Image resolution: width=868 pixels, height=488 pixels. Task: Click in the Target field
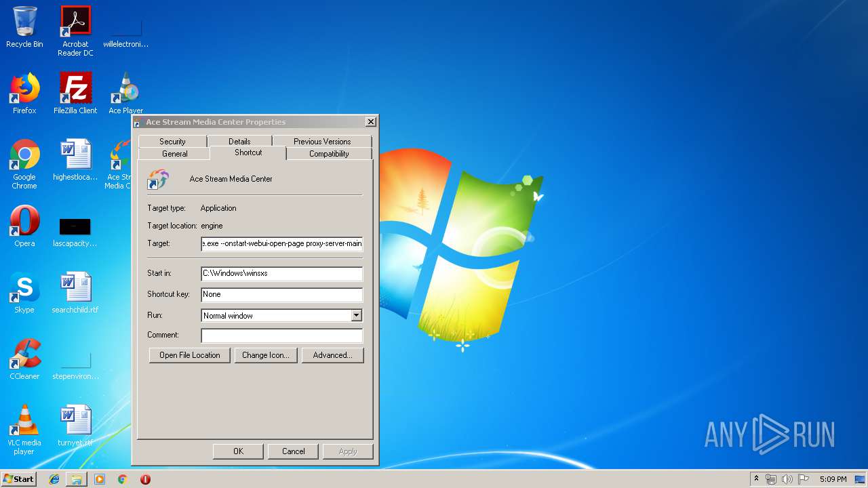tap(282, 243)
